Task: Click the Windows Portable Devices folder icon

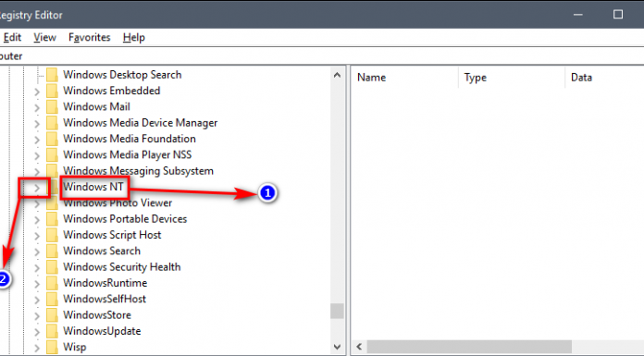Action: point(52,219)
